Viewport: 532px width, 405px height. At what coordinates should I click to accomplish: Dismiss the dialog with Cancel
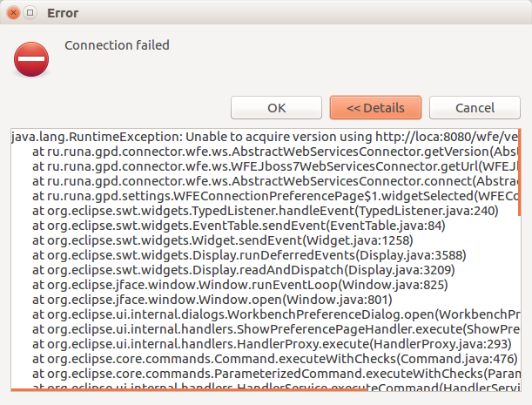click(x=475, y=108)
